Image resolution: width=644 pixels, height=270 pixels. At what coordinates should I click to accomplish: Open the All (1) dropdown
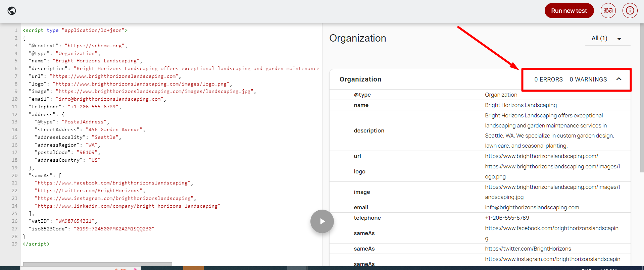[608, 38]
